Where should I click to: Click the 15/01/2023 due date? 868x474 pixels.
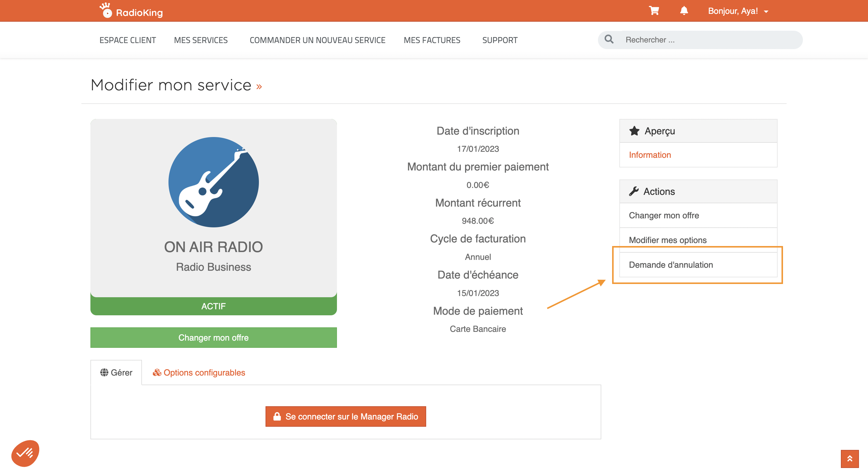click(x=478, y=293)
